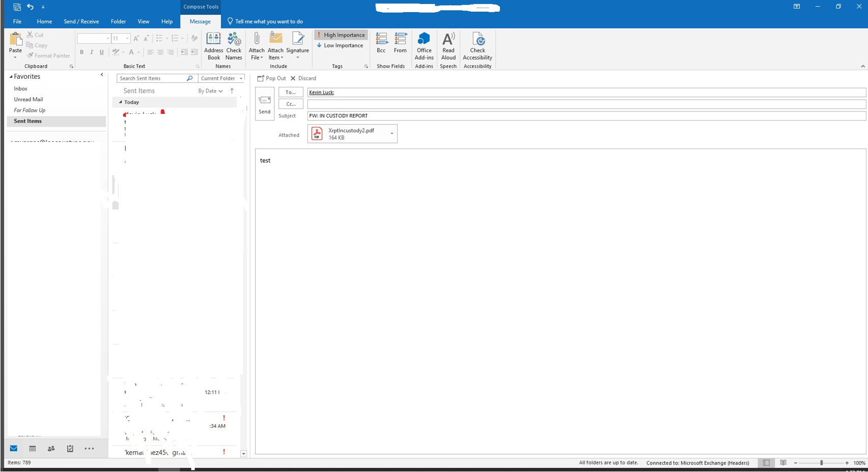Adjust the zoom slider in status bar

coord(821,463)
